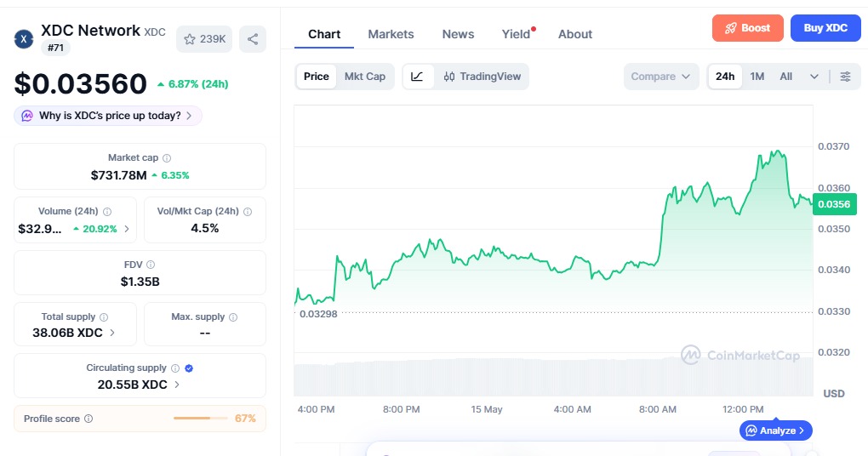Select the line chart icon
This screenshot has height=456, width=868.
pos(417,77)
